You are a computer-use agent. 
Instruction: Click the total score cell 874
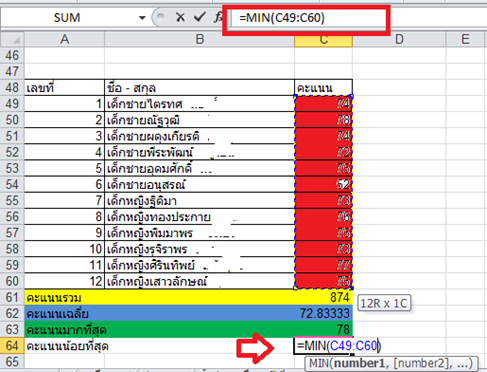tap(323, 297)
